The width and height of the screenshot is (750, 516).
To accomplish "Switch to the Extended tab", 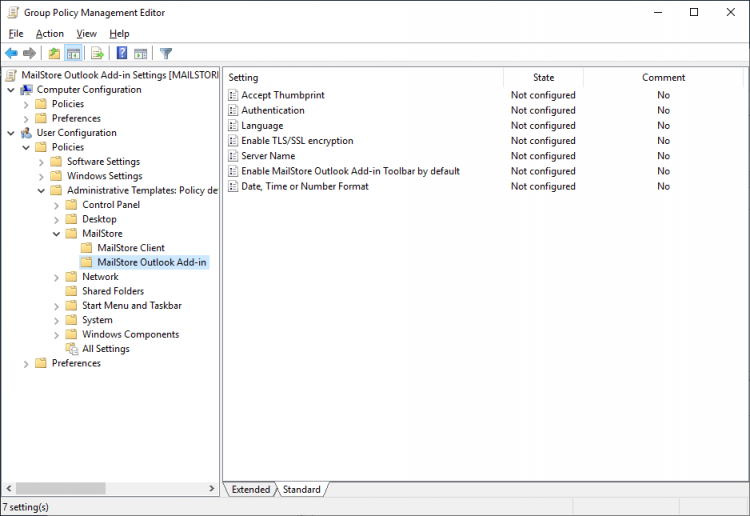I will [x=250, y=490].
